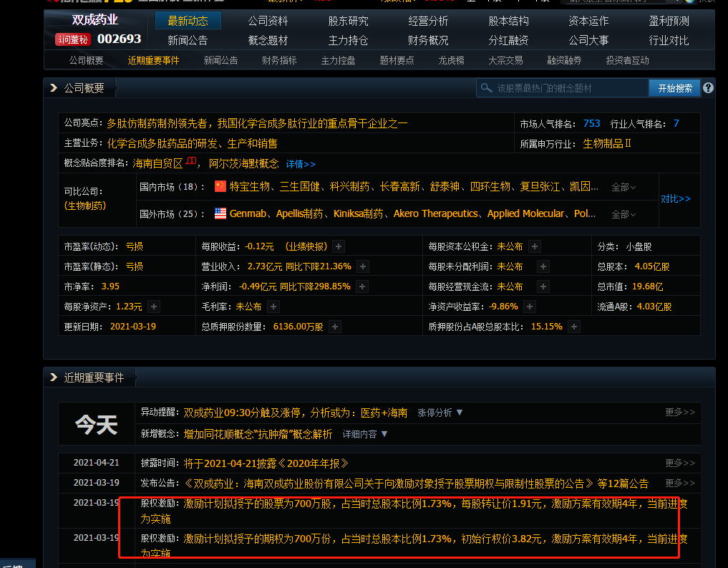Expand the 涨停分析 dropdown
The width and height of the screenshot is (728, 568).
click(x=440, y=413)
